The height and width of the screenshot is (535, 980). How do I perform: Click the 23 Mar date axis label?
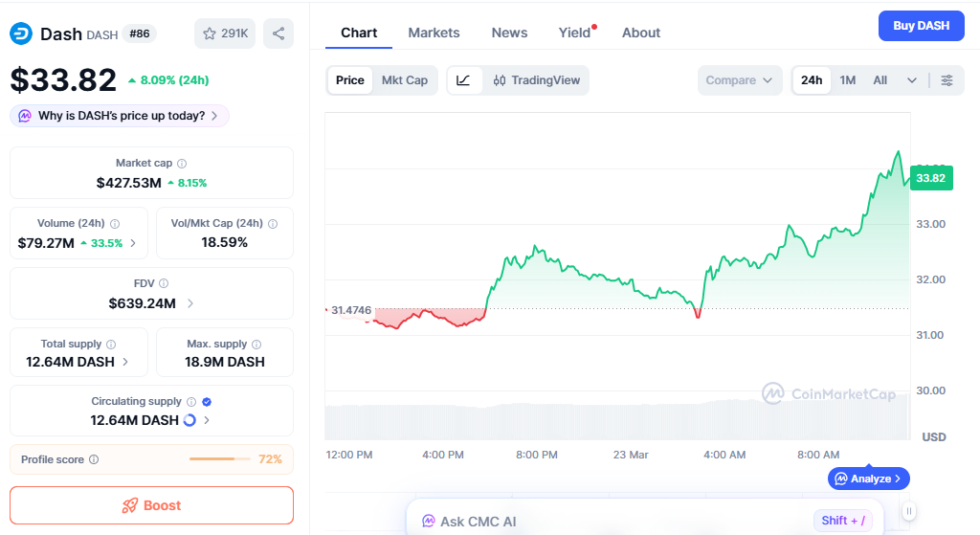(x=631, y=455)
